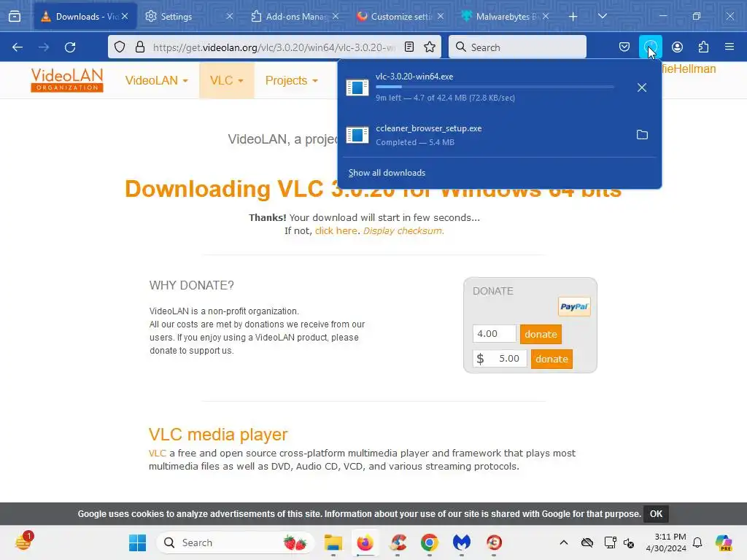Accept cookies notice with OK

click(656, 514)
